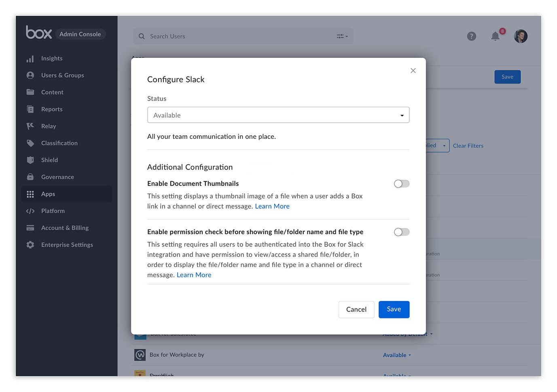Select Relay in sidebar
Screen dimensions: 557x392
(49, 126)
